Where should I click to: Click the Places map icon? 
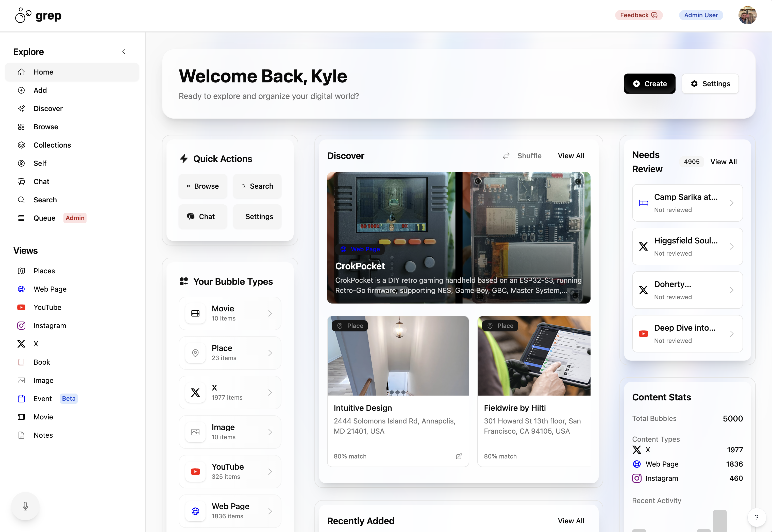pos(21,271)
